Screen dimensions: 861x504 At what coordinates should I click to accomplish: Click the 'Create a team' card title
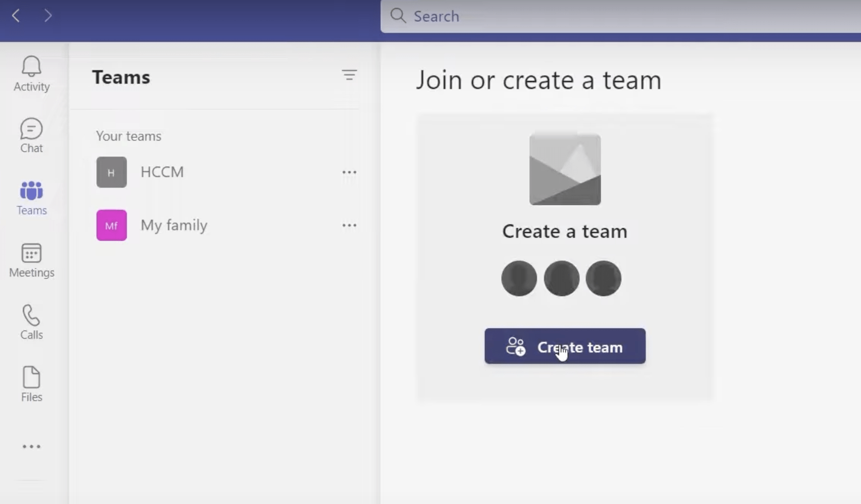coord(565,231)
